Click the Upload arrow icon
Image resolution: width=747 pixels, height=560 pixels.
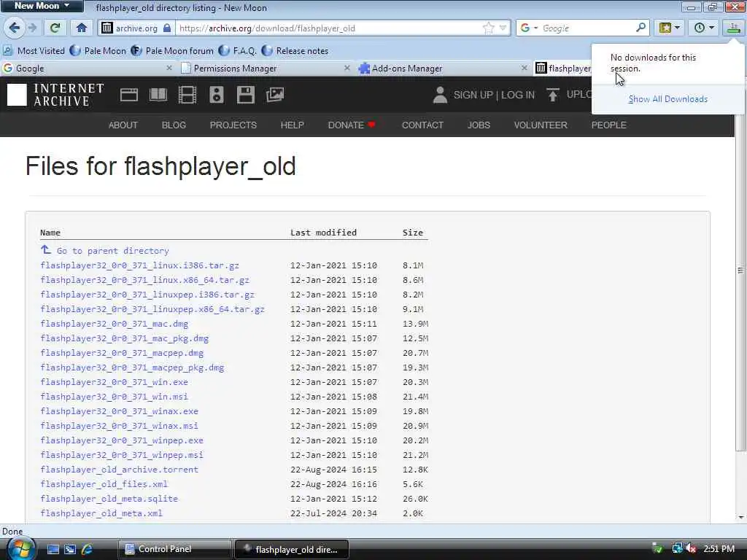553,95
